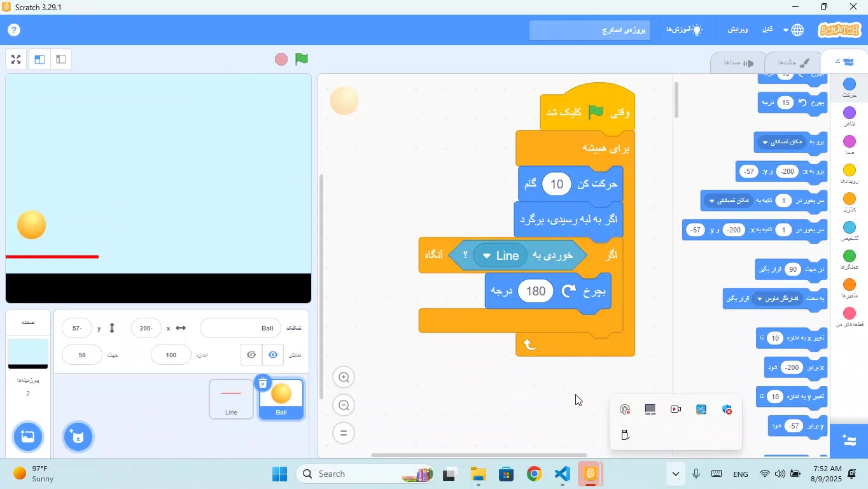Click the project title field
Image resolution: width=868 pixels, height=489 pixels.
click(x=590, y=30)
